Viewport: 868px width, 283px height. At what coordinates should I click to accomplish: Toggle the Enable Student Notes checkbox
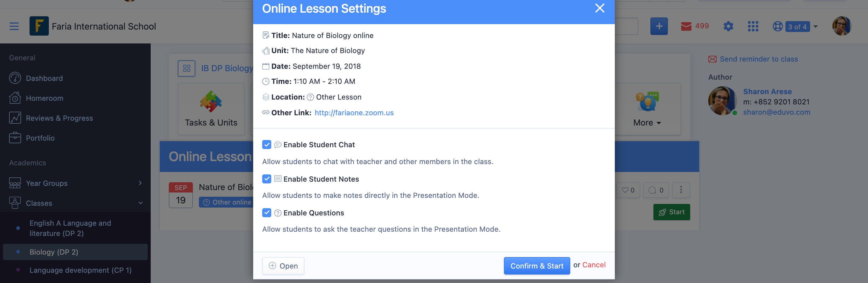266,179
